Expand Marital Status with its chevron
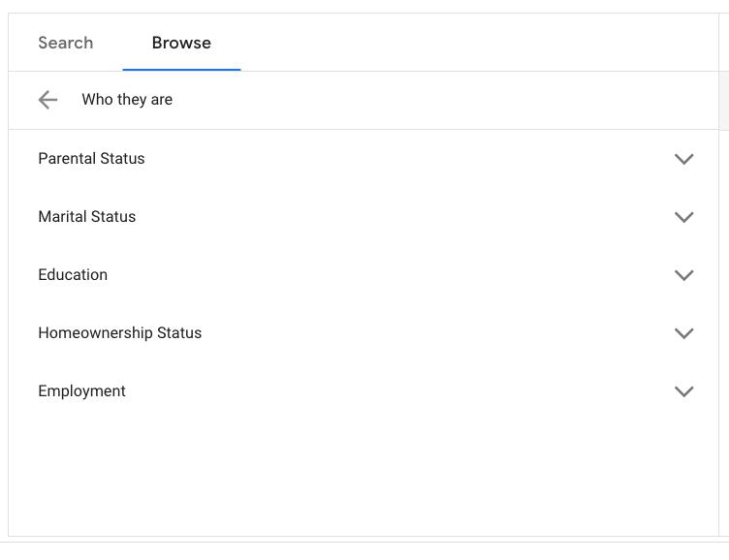Image resolution: width=729 pixels, height=560 pixels. point(683,217)
